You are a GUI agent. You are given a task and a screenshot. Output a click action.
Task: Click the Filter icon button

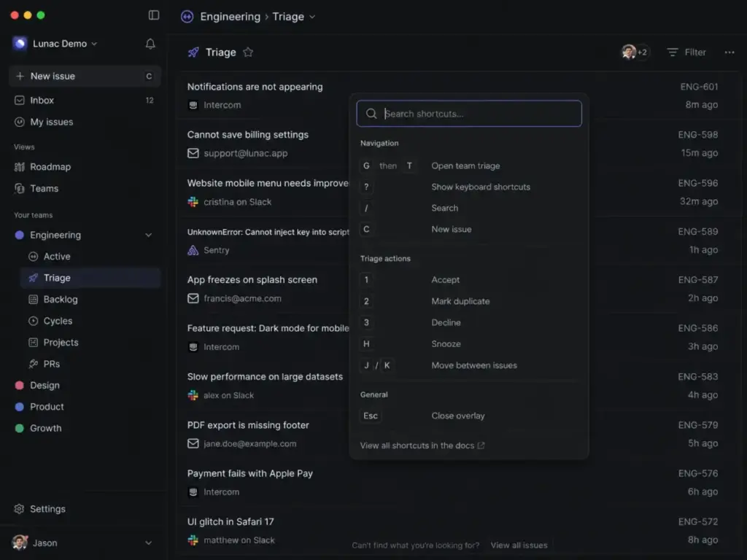686,52
